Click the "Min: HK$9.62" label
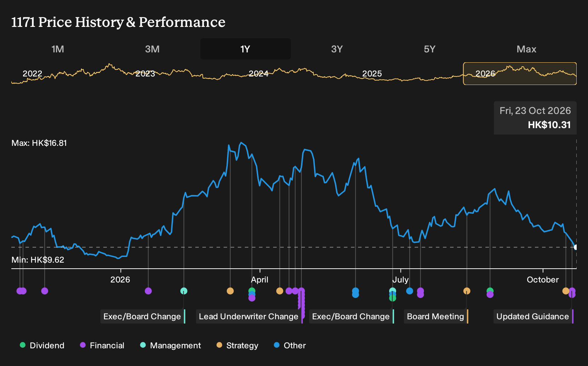This screenshot has width=588, height=366. point(38,260)
